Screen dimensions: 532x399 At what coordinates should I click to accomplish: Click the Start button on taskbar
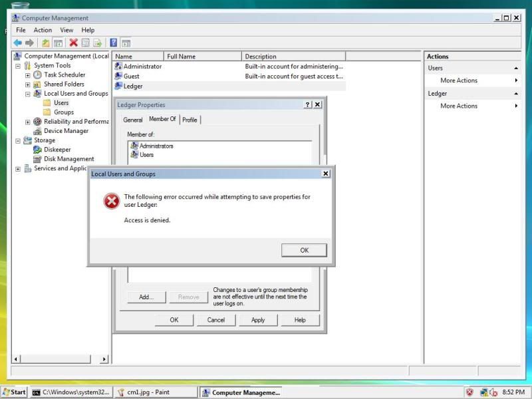[x=14, y=392]
